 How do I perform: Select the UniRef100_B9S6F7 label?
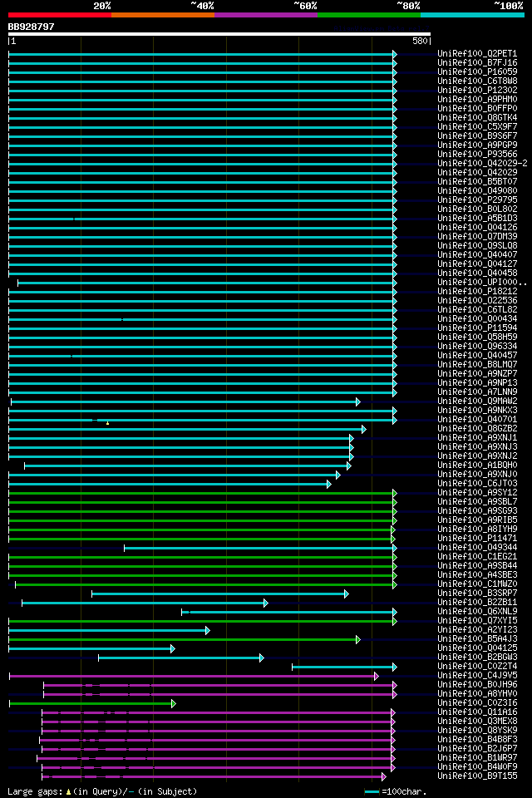[x=477, y=135]
